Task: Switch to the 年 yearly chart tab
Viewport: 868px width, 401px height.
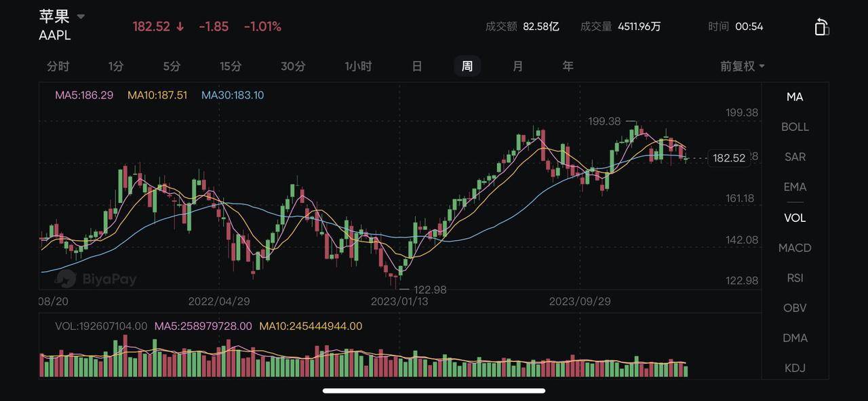Action: point(568,66)
